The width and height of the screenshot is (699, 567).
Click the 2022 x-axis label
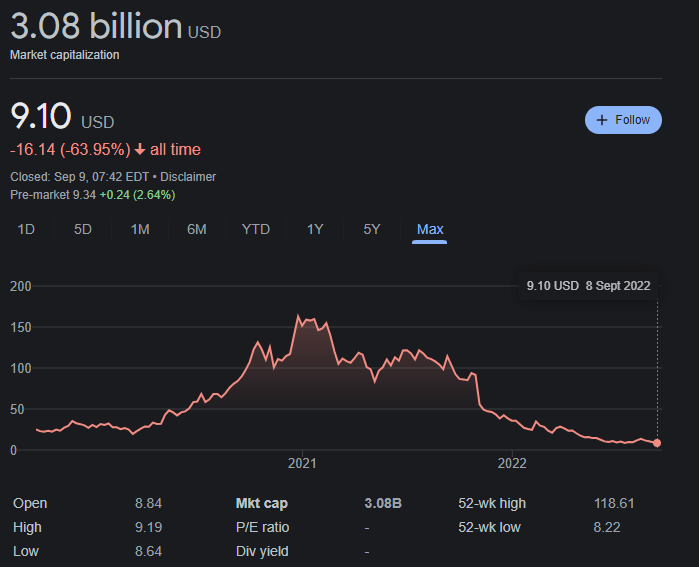[x=512, y=463]
